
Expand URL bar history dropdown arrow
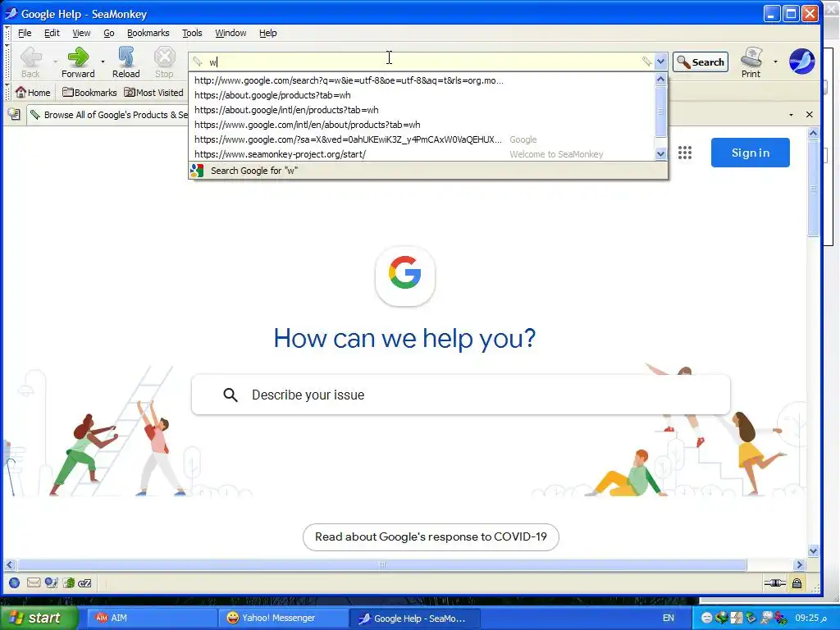pyautogui.click(x=660, y=62)
